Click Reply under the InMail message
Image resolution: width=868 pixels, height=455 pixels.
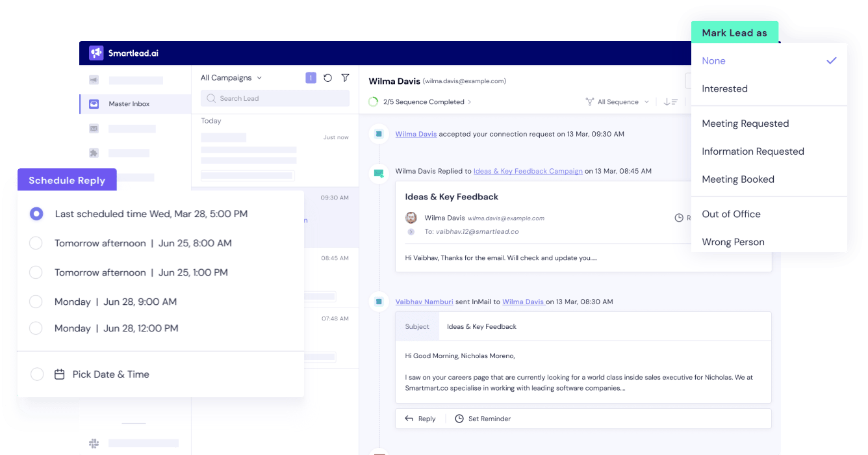point(420,418)
